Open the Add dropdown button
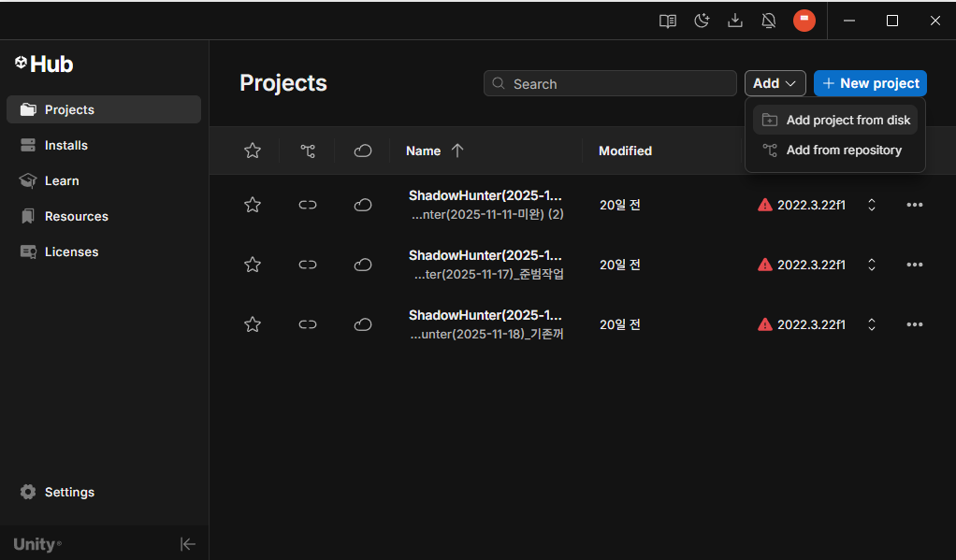This screenshot has width=956, height=560. [x=775, y=83]
